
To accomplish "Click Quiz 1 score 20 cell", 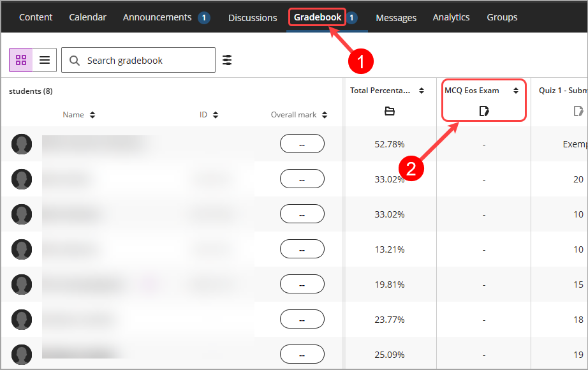I will [x=578, y=179].
